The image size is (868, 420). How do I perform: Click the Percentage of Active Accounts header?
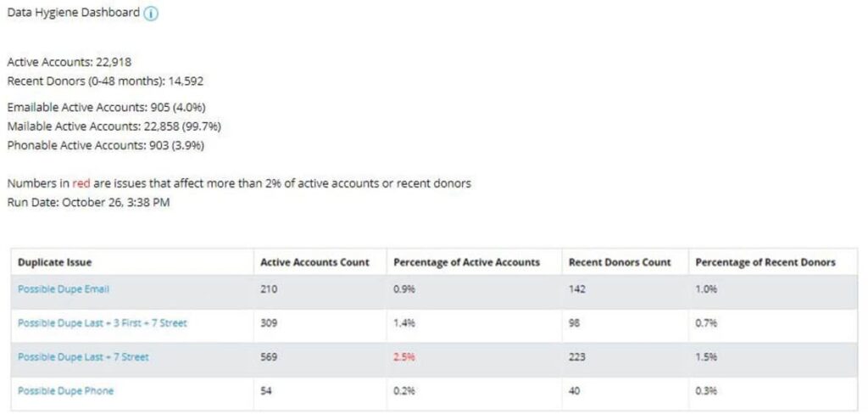pos(466,262)
